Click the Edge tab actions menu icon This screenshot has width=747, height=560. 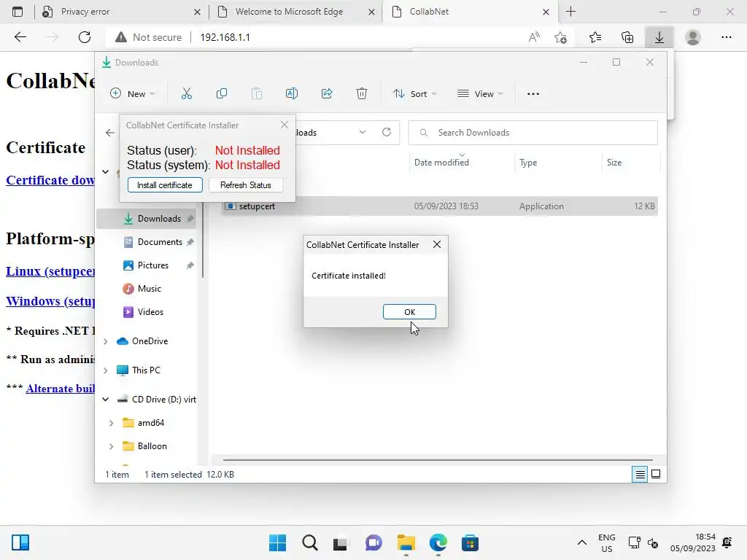18,12
